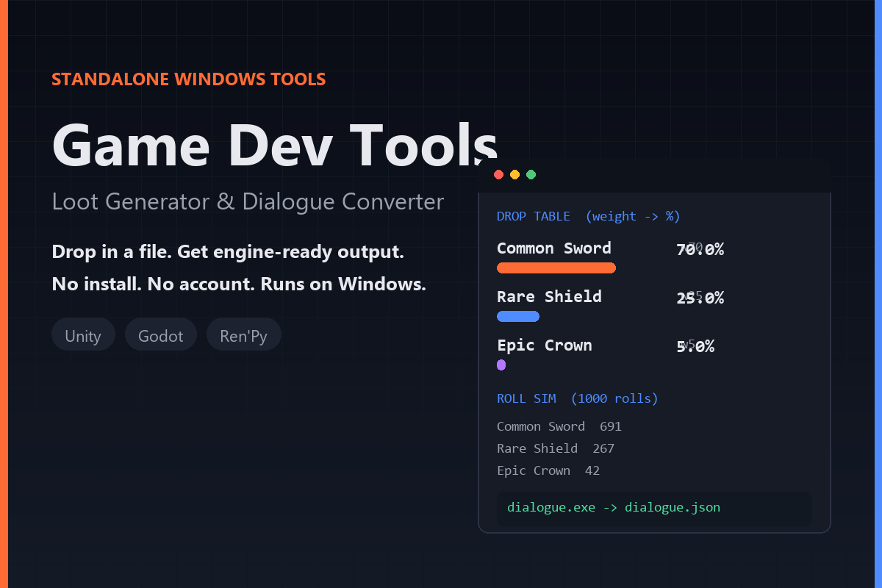
Task: Click the "Common Sword 691" roll result
Action: [559, 426]
